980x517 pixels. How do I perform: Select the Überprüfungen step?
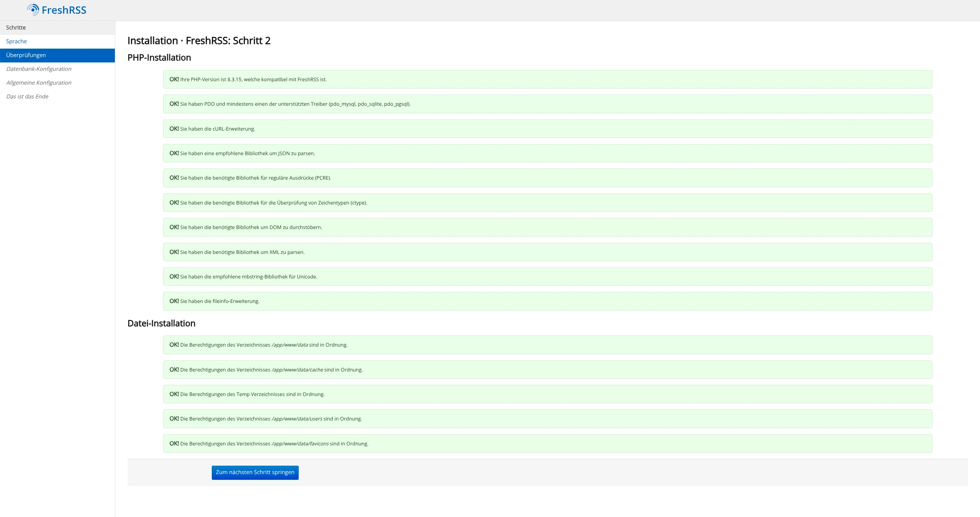pos(57,55)
